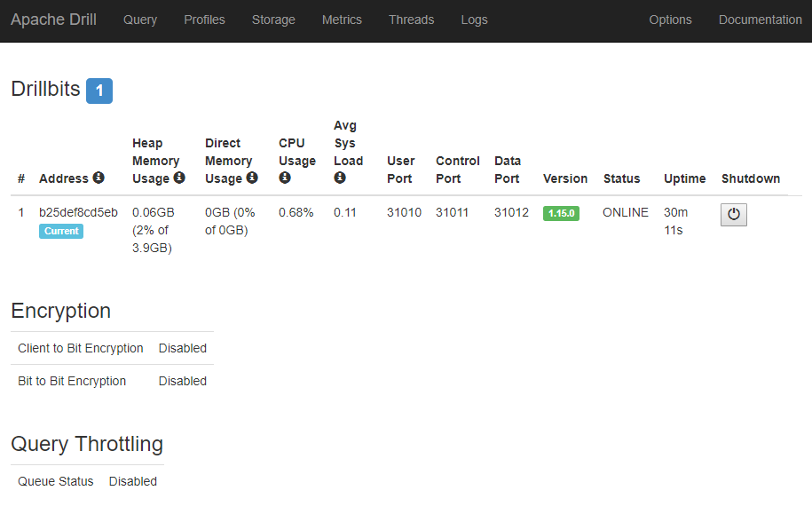The height and width of the screenshot is (530, 812).
Task: Click Disabled value for Bit to Bit Encryption
Action: click(x=182, y=381)
